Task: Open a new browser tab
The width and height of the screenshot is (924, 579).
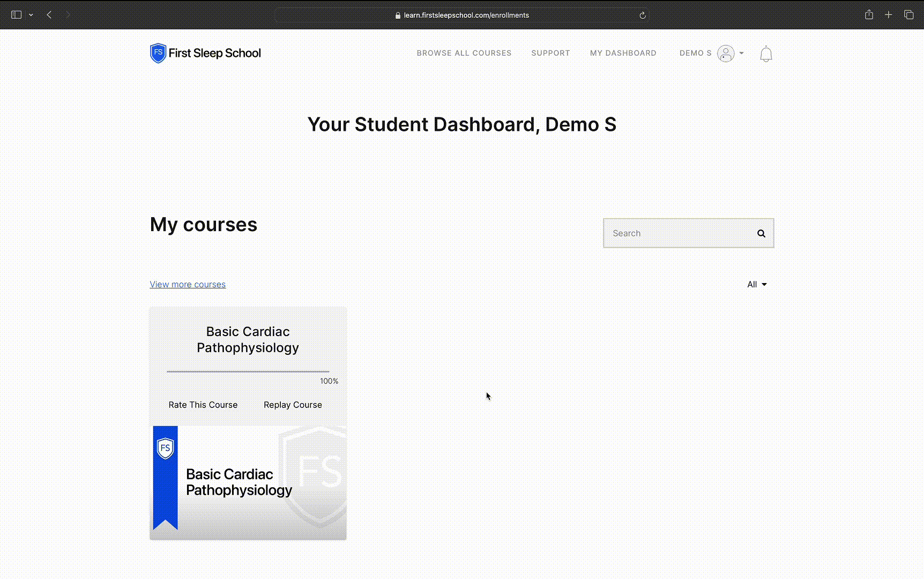Action: coord(888,14)
